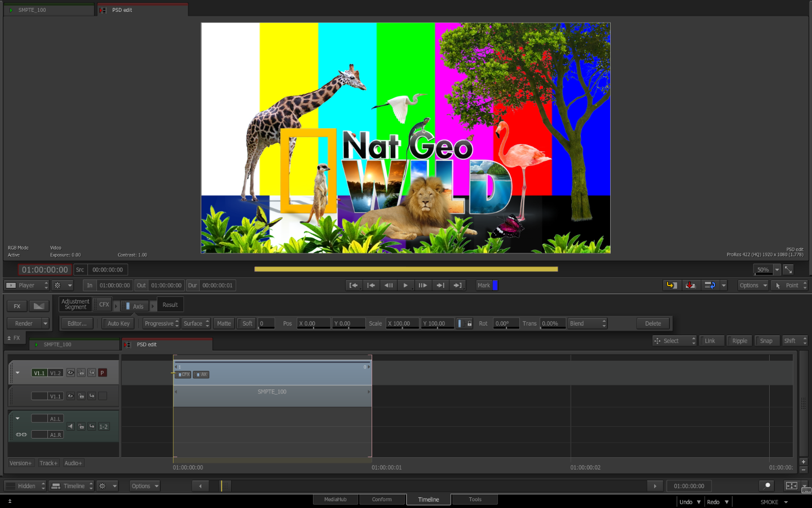Click the insert edit yellow arrow icon
812x508 pixels.
pyautogui.click(x=672, y=286)
